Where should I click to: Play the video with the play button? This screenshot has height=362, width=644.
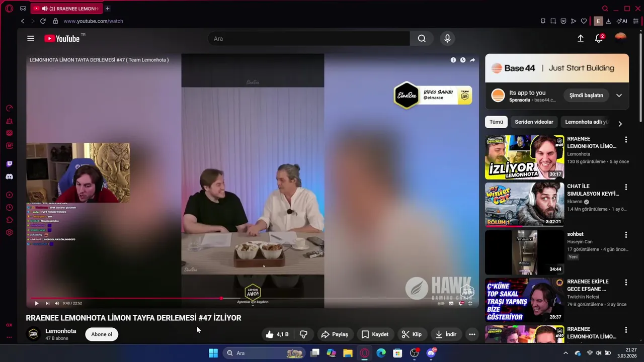tap(36, 303)
